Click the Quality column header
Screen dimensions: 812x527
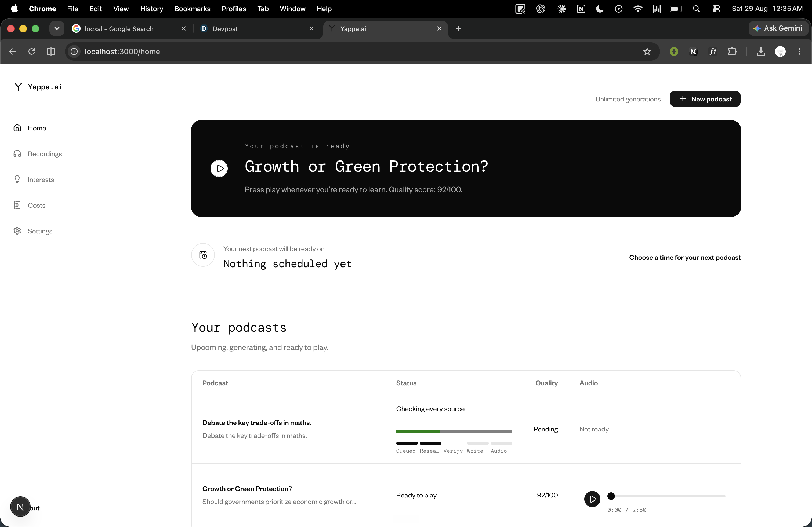[546, 383]
